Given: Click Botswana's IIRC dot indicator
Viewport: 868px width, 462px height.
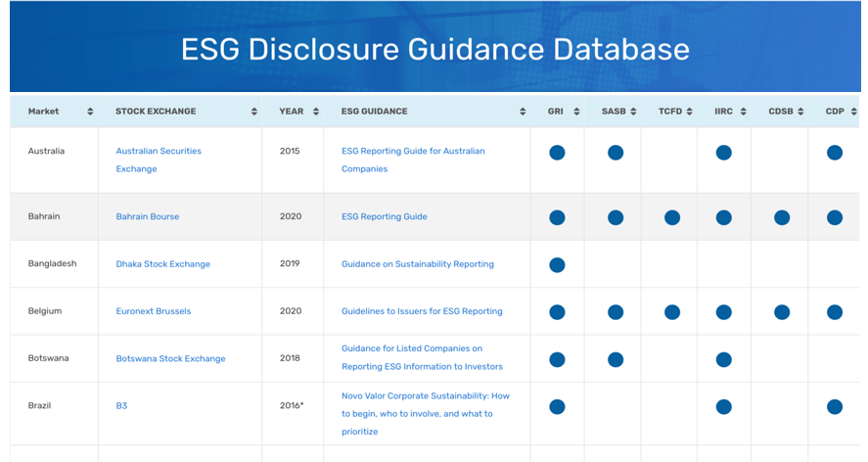Looking at the screenshot, I should point(723,359).
